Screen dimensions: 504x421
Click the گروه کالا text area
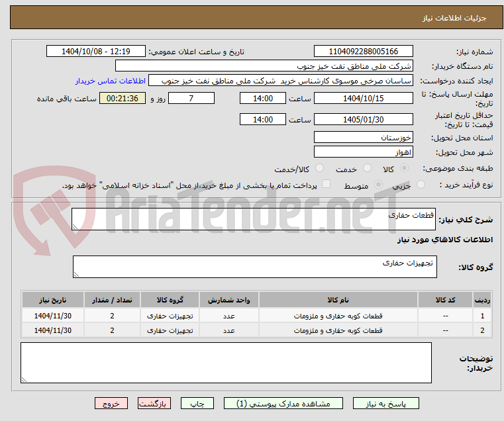[255, 267]
